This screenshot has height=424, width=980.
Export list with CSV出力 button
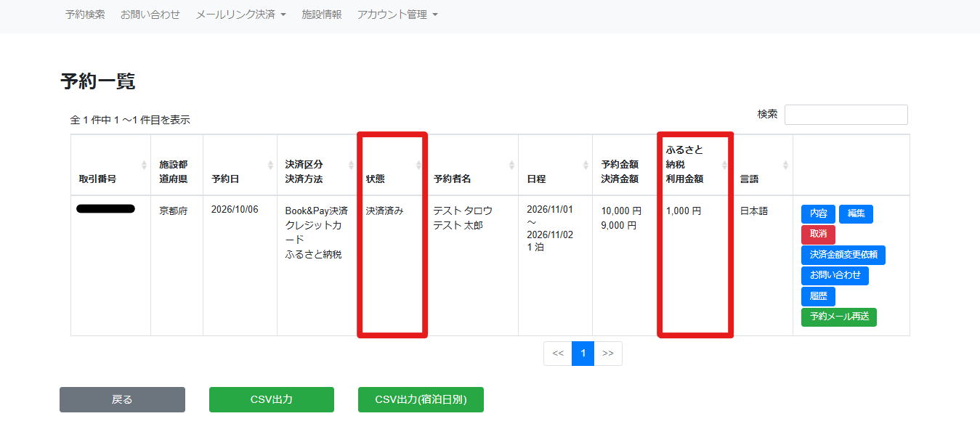pyautogui.click(x=272, y=399)
